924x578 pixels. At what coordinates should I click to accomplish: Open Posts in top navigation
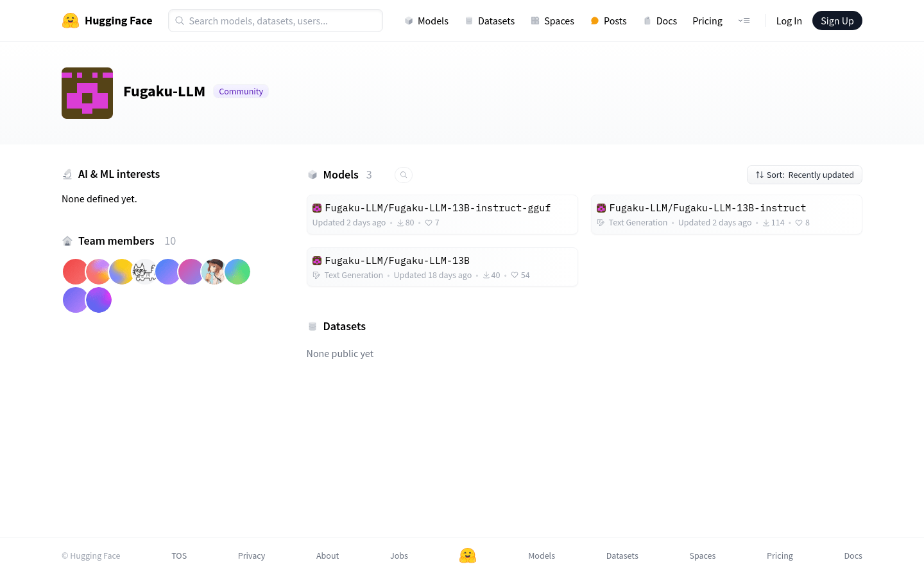pyautogui.click(x=608, y=21)
